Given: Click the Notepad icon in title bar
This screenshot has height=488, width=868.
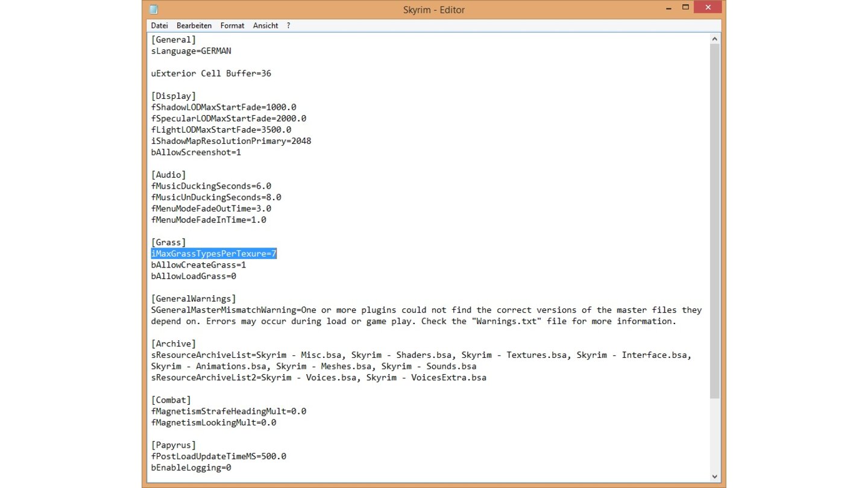Looking at the screenshot, I should pos(154,9).
